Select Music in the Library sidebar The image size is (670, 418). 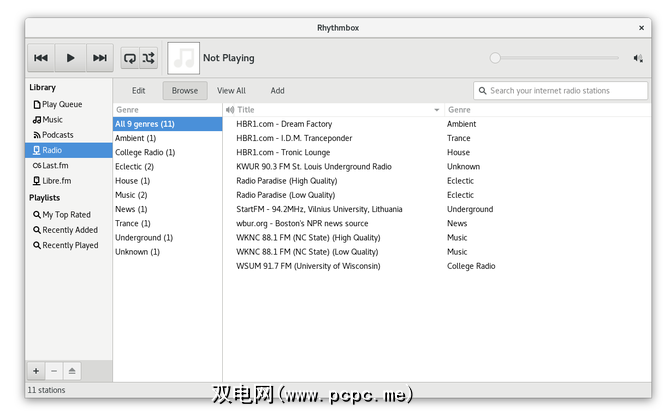coord(68,120)
